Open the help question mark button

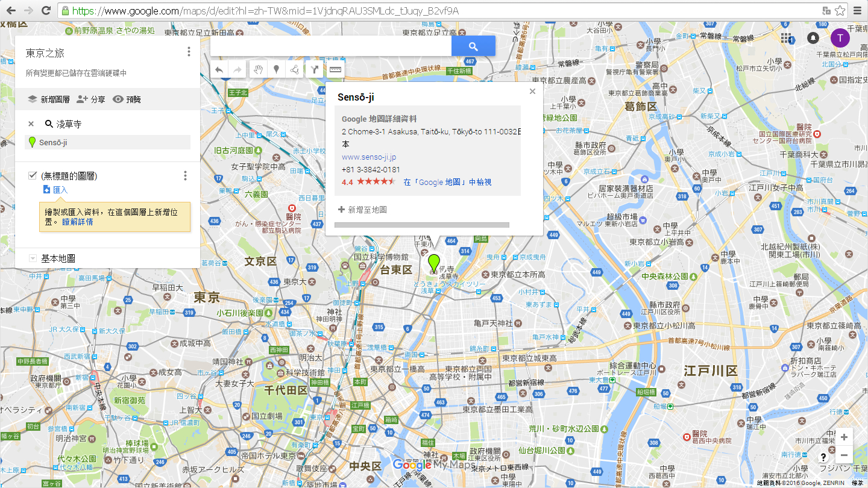click(x=823, y=457)
